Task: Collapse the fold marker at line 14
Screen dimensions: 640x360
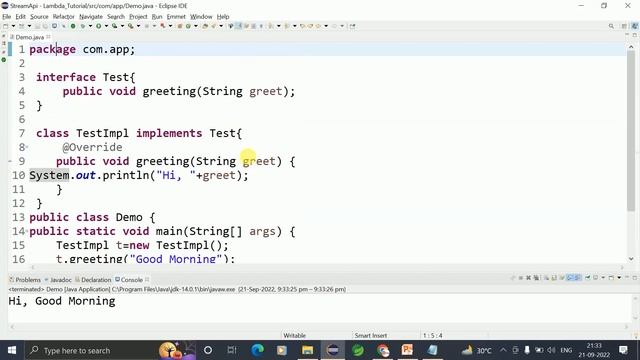Action: pos(27,231)
